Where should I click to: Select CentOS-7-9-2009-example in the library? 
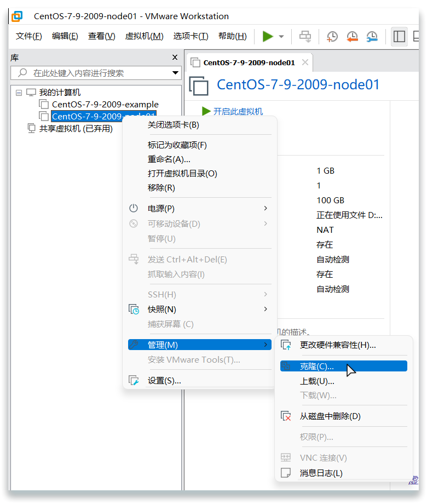[105, 105]
